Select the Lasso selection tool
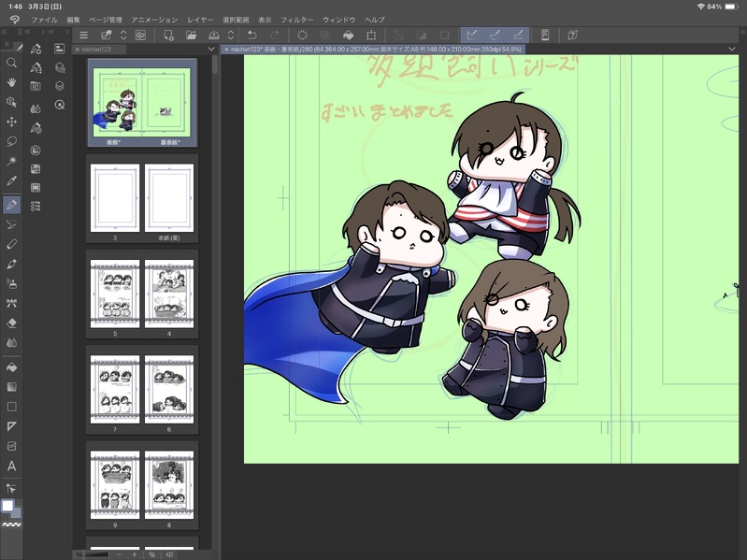747x560 pixels. pyautogui.click(x=11, y=141)
